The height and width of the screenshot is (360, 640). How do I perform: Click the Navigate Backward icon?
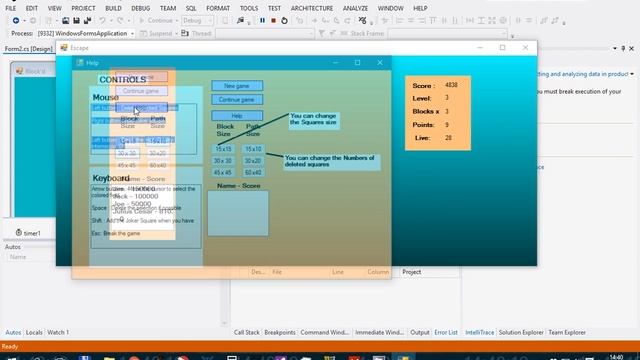16,20
